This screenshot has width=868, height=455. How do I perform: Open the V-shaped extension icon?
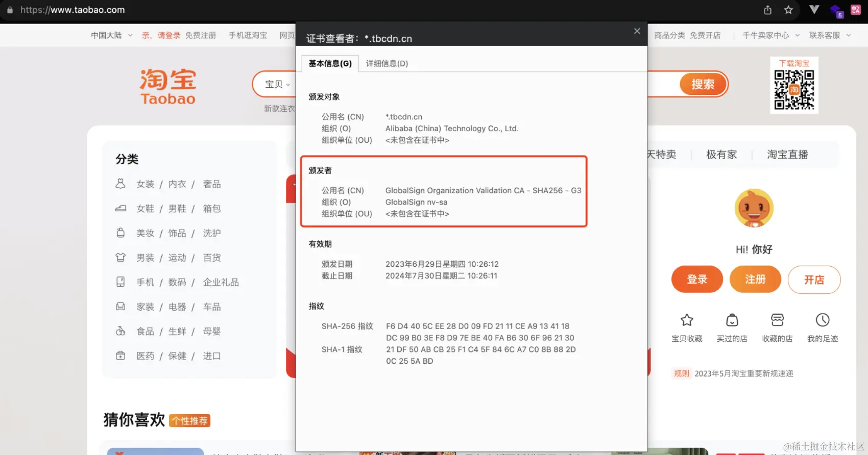tap(814, 9)
